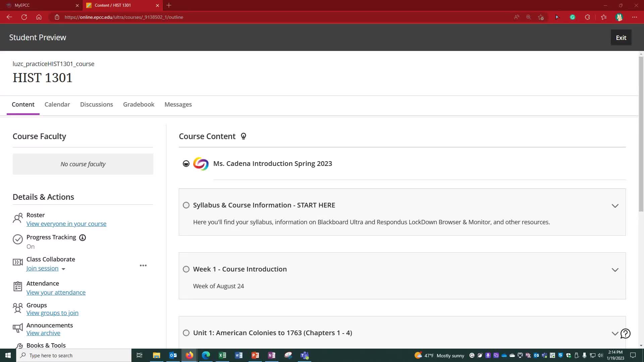
Task: Mark Syllabus & Course Information as complete
Action: pos(186,205)
